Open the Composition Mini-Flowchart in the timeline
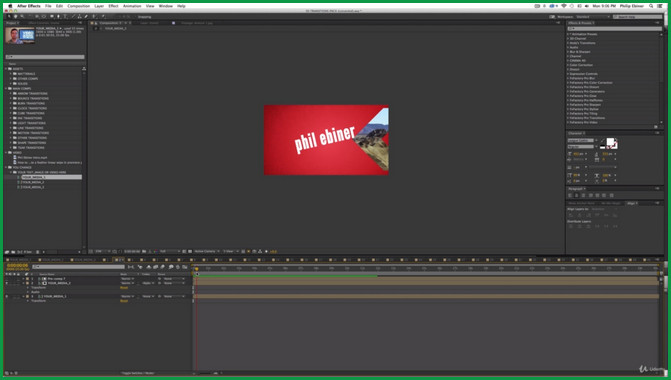Screen dimensions: 671x380 tap(131, 267)
